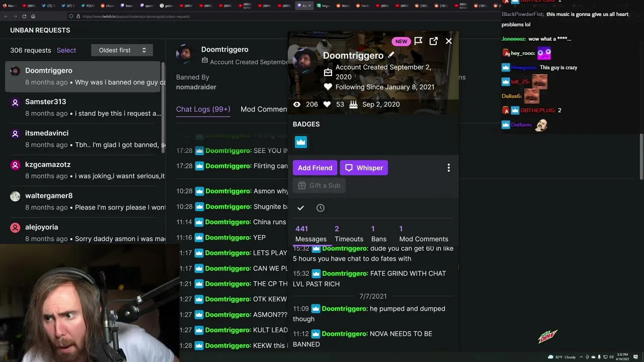The image size is (644, 362).
Task: Open the notification center icon
Action: [x=636, y=357]
